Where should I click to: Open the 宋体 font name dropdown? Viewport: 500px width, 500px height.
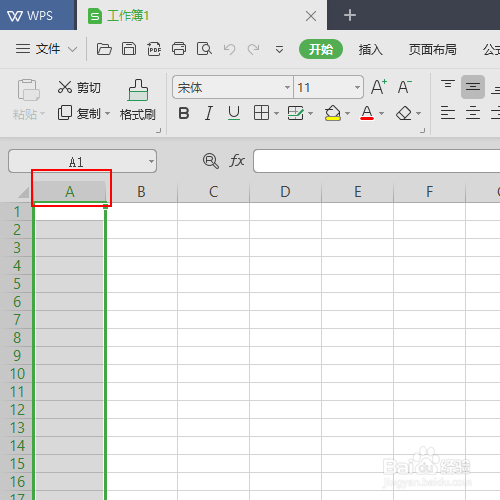click(x=287, y=87)
